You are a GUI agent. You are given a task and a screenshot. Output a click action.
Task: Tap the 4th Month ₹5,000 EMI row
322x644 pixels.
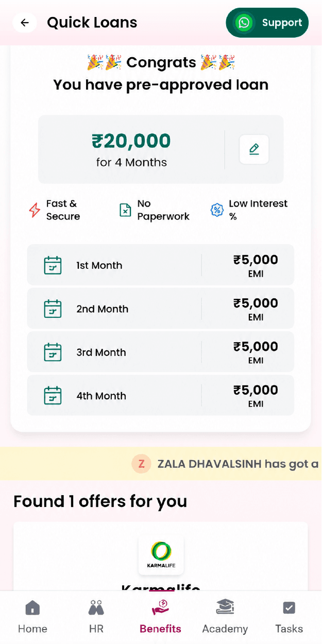161,396
